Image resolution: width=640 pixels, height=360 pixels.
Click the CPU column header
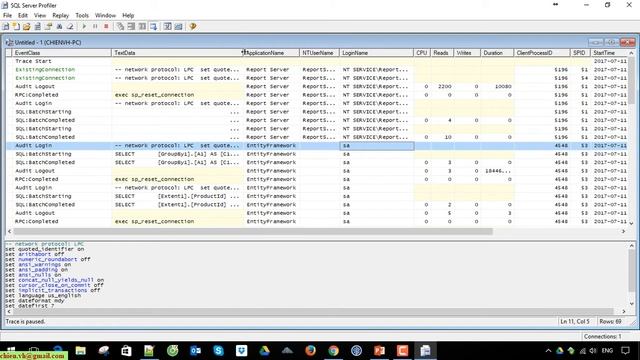tap(422, 53)
